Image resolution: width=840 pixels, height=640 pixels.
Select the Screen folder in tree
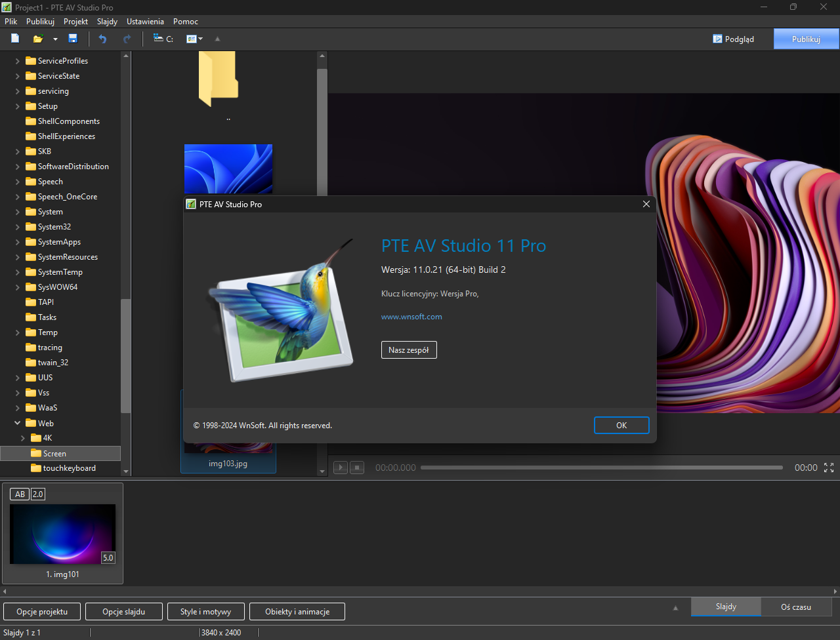tap(60, 453)
